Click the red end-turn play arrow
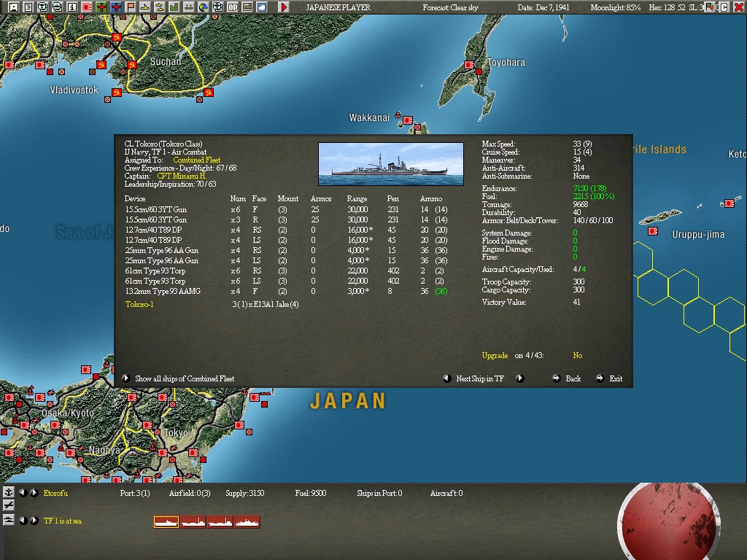 284,7
